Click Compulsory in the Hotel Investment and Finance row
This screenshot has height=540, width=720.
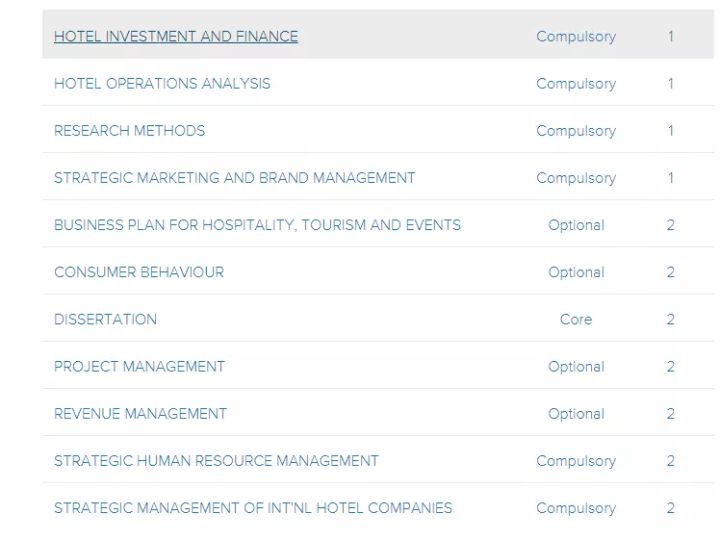[x=576, y=37]
